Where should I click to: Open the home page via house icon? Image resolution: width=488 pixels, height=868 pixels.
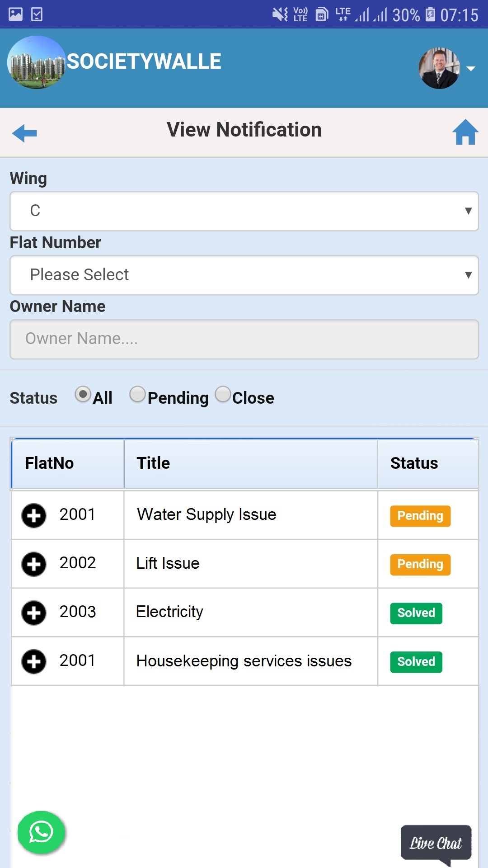coord(465,132)
